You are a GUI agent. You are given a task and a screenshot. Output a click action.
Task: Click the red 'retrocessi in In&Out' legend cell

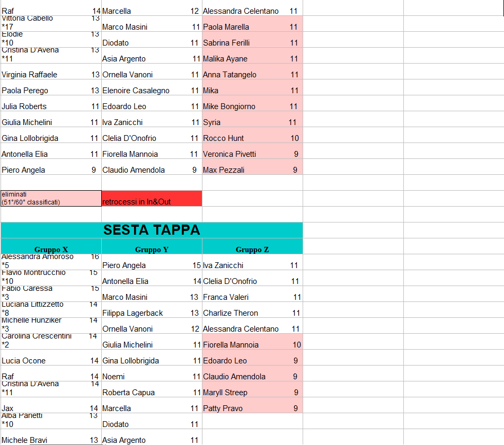pyautogui.click(x=152, y=199)
